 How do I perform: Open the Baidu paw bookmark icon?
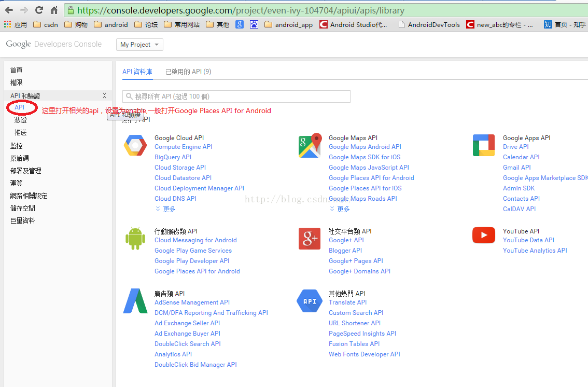point(254,24)
